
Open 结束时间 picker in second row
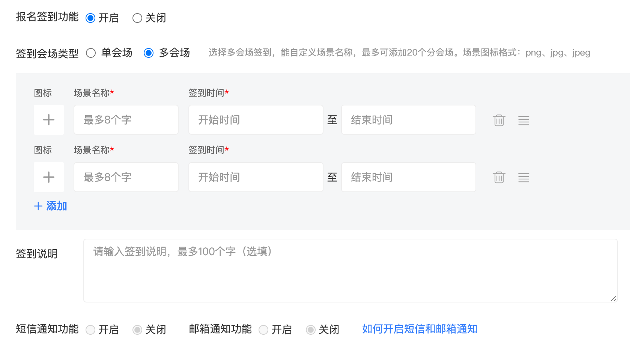(x=408, y=177)
